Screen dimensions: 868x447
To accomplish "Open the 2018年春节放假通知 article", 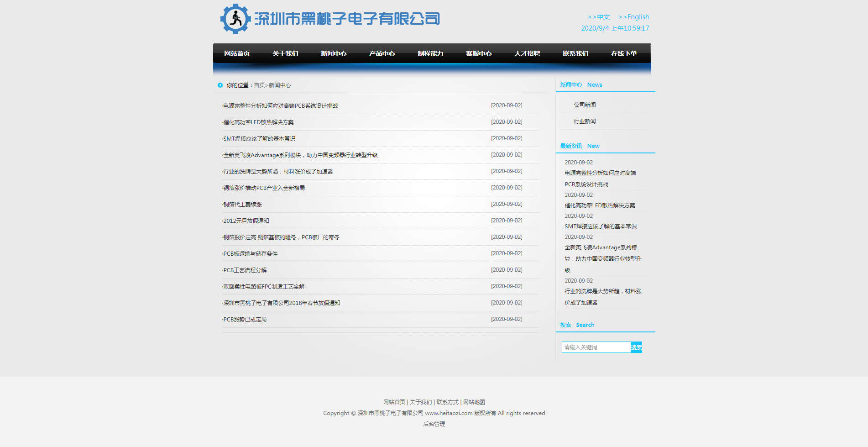I will 282,303.
